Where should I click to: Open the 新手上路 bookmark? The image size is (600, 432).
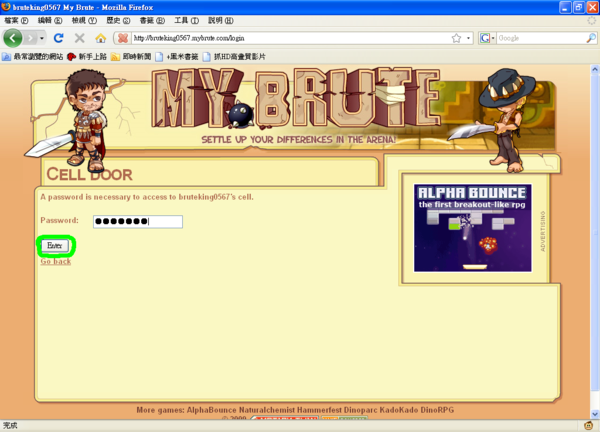[x=87, y=57]
